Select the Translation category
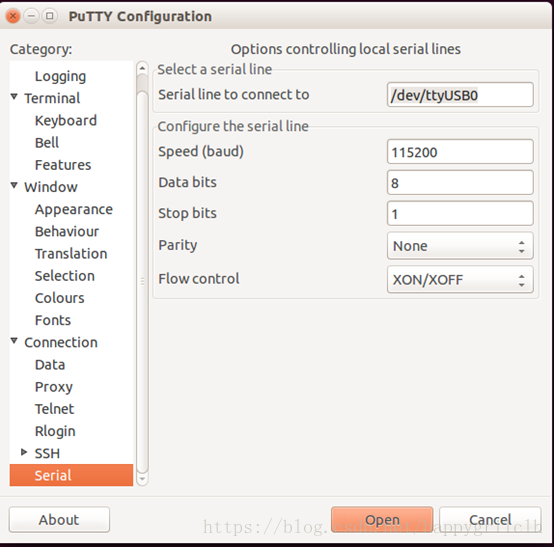554x547 pixels. click(71, 254)
